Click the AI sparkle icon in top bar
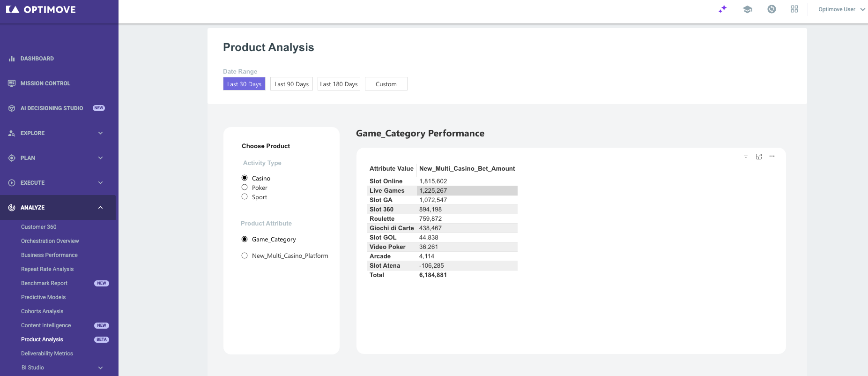 point(723,9)
